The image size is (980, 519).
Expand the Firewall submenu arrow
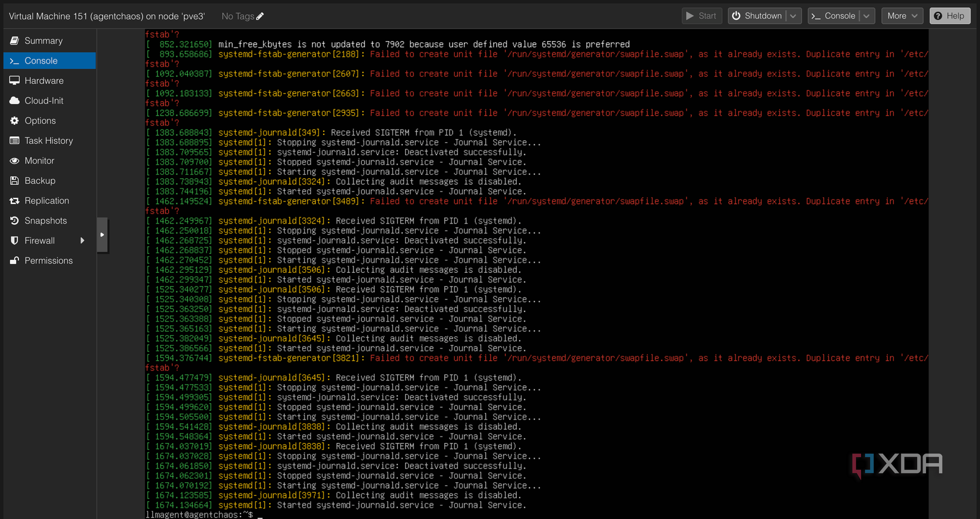coord(83,241)
